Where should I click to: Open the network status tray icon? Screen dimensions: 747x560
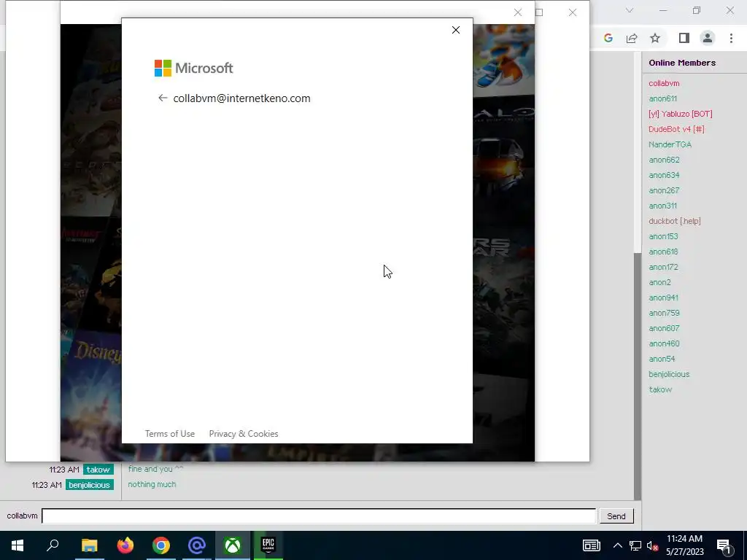[635, 545]
